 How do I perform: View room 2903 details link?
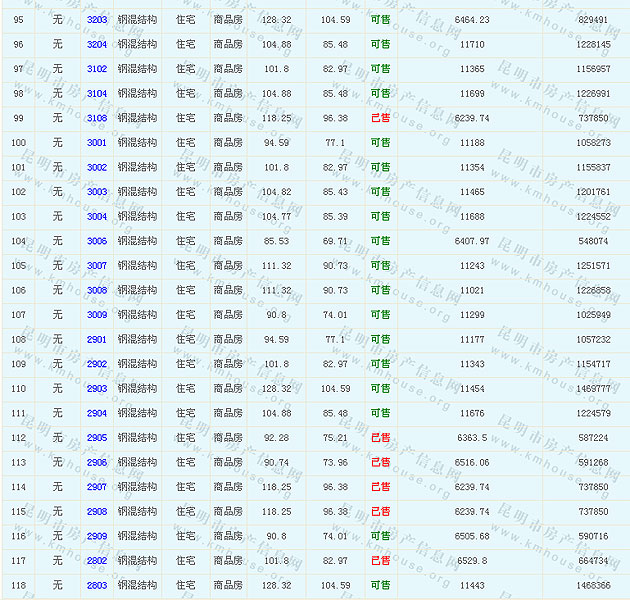97,389
